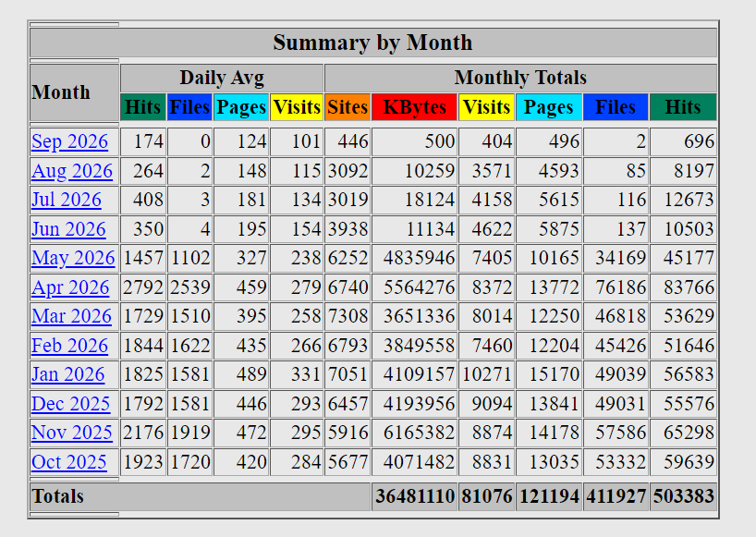Open the Jan 2026 monthly report link
756x537 pixels.
(x=68, y=374)
